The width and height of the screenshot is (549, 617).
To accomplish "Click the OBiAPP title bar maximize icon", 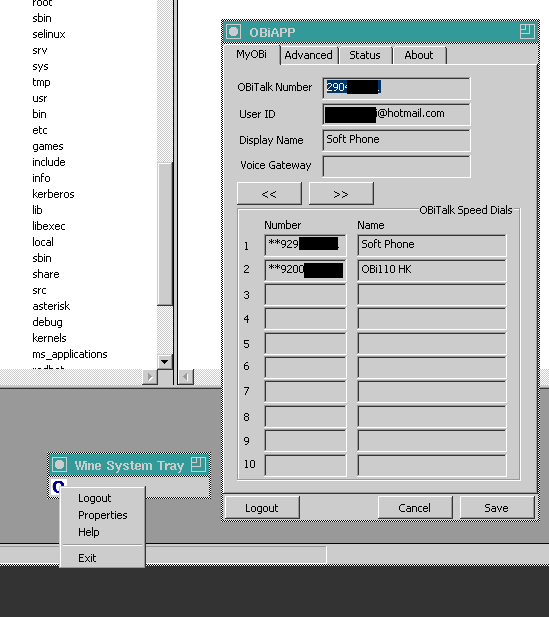I will point(527,31).
